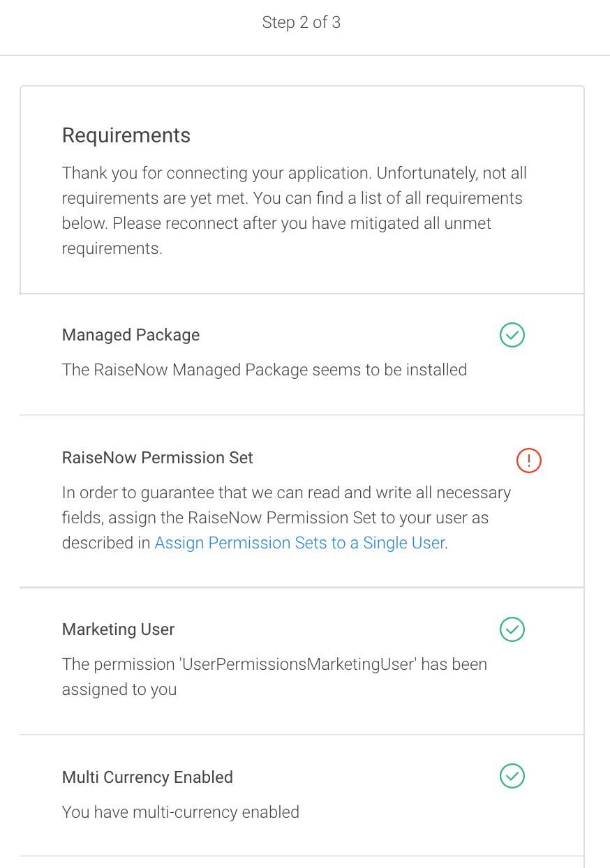This screenshot has width=610, height=868.
Task: Click the red warning icon beside RaiseNow Permission Set
Action: (529, 461)
